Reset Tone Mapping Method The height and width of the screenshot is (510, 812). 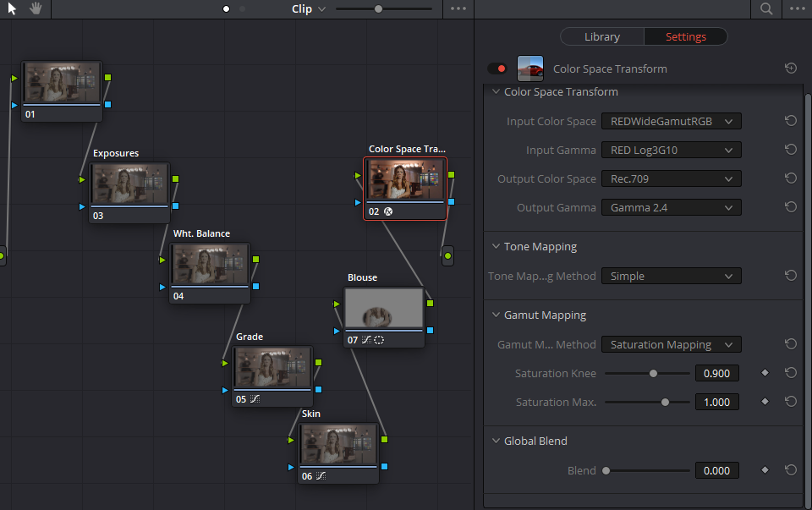(791, 276)
